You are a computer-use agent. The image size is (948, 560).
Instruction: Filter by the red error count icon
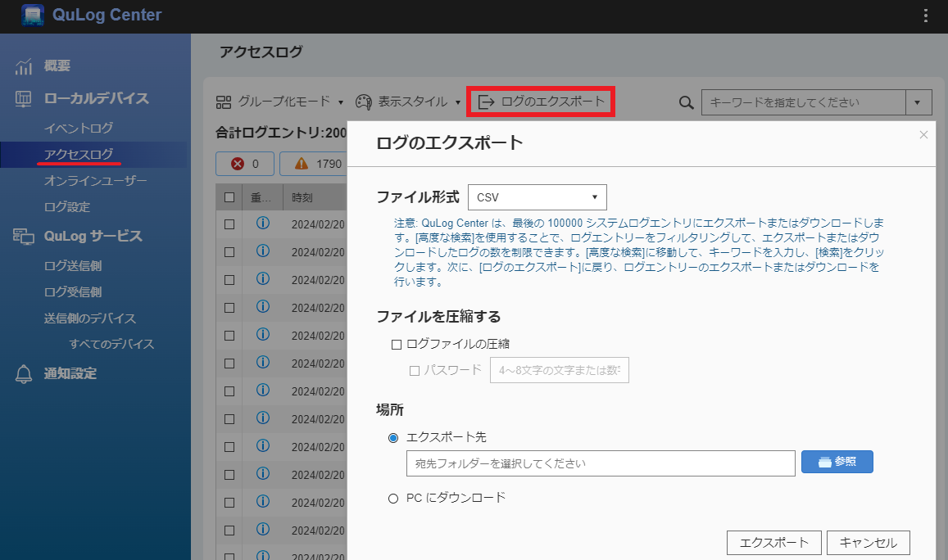tap(238, 164)
